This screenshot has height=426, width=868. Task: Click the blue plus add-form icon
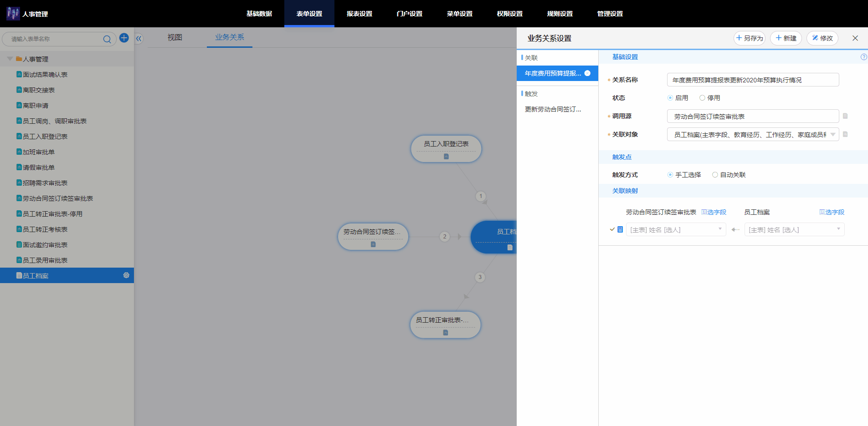tap(124, 38)
